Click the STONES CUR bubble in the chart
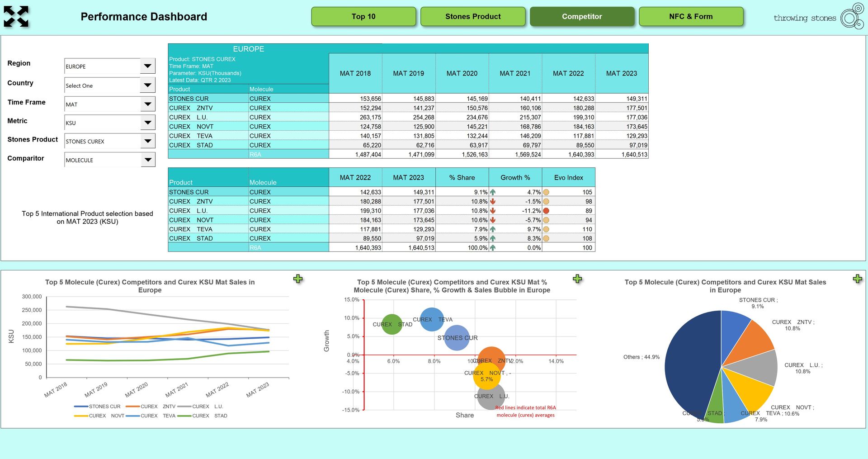The width and height of the screenshot is (868, 459). [457, 338]
